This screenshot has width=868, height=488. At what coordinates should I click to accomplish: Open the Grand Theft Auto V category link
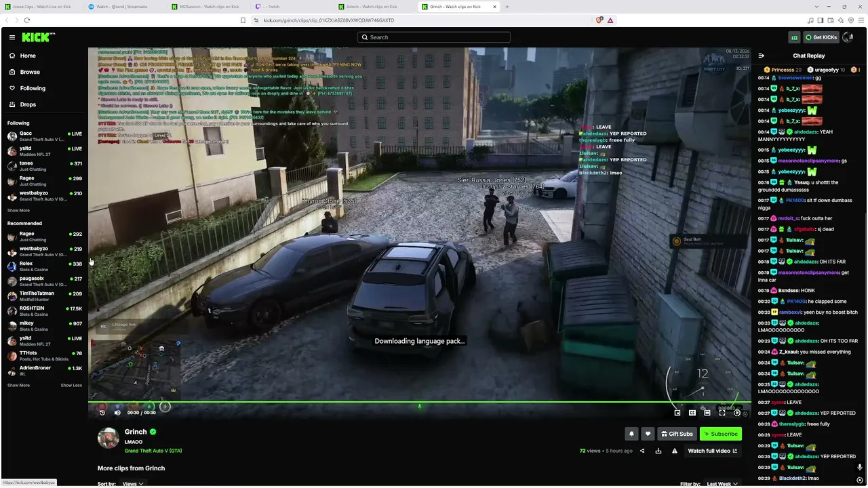pos(153,451)
